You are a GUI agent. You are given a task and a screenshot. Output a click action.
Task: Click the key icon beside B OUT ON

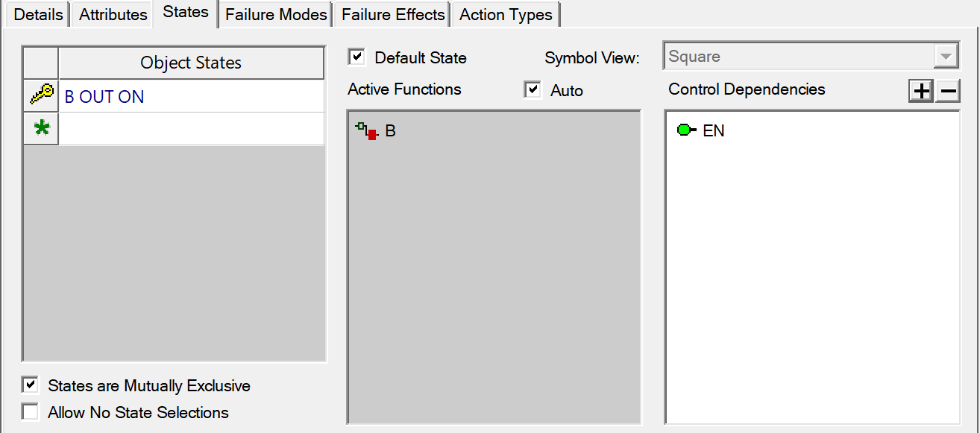(41, 95)
